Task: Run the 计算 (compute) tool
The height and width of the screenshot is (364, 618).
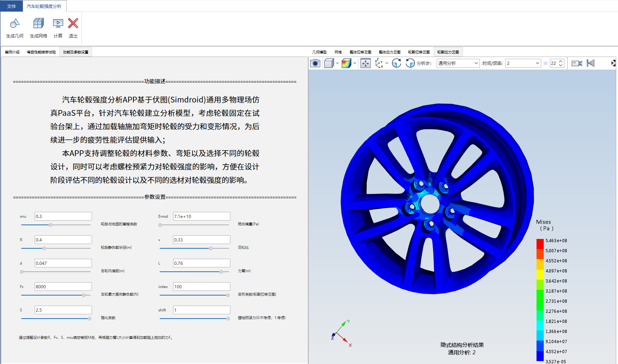Action: pos(58,23)
